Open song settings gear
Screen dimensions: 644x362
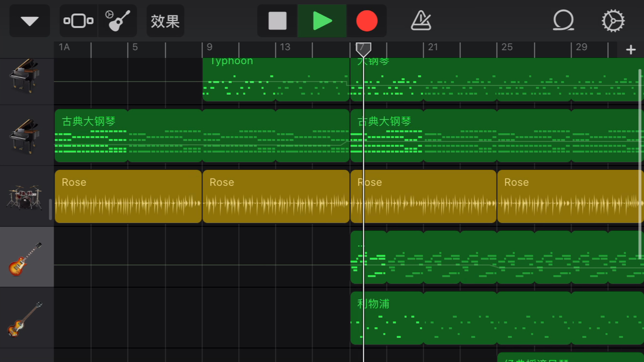click(x=613, y=21)
